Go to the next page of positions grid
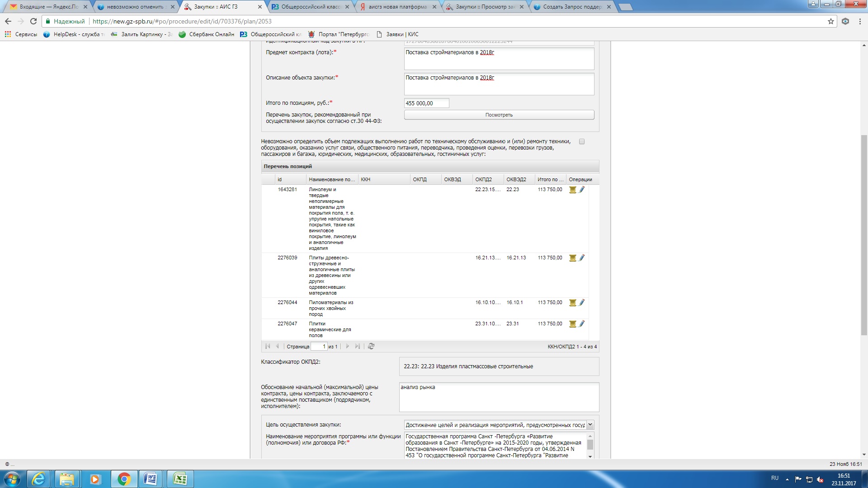This screenshot has width=868, height=488. click(x=347, y=347)
